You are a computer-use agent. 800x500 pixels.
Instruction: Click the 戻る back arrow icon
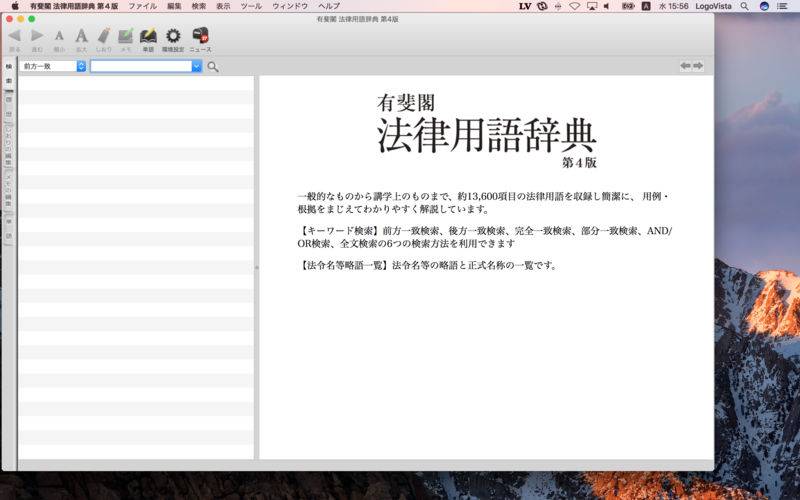tap(14, 36)
